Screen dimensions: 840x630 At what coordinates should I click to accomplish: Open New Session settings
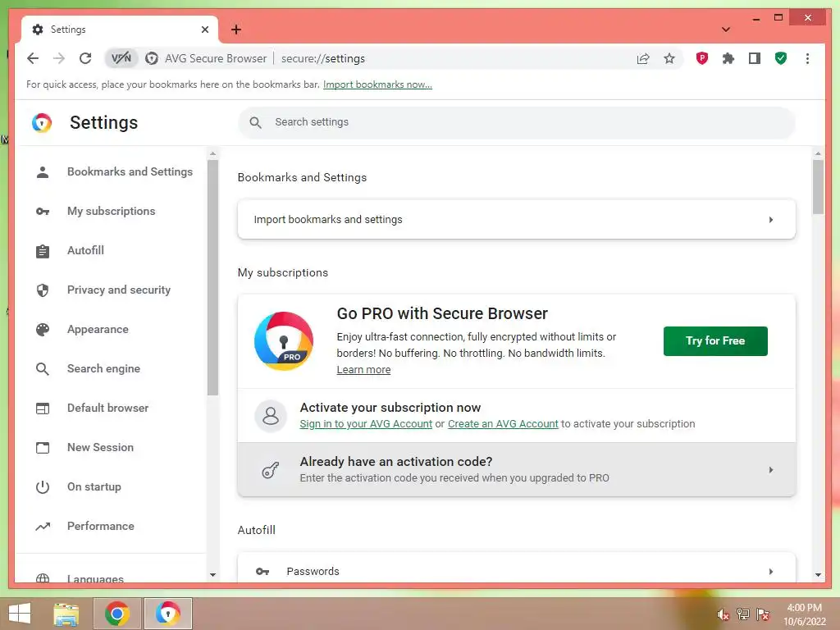pyautogui.click(x=100, y=447)
